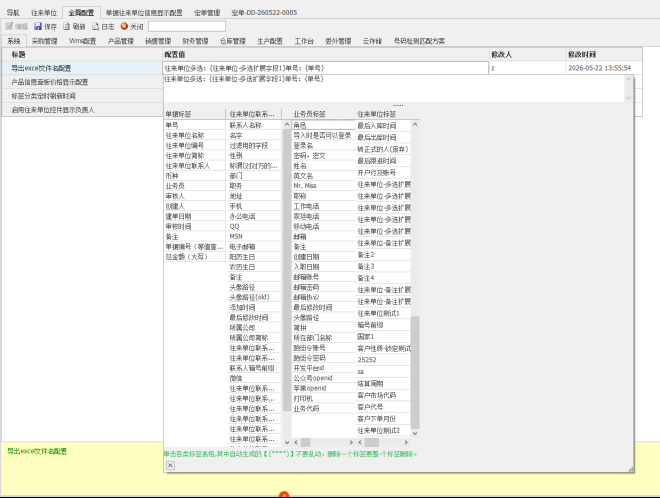660x498 pixels.
Task: Select the Wms配置 config tab
Action: click(x=82, y=41)
